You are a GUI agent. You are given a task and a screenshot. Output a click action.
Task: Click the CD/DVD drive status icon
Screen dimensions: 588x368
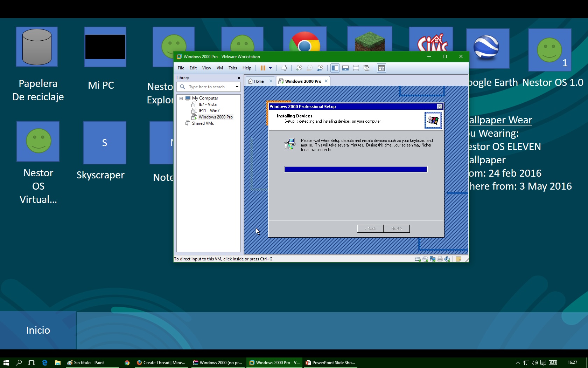coord(425,259)
